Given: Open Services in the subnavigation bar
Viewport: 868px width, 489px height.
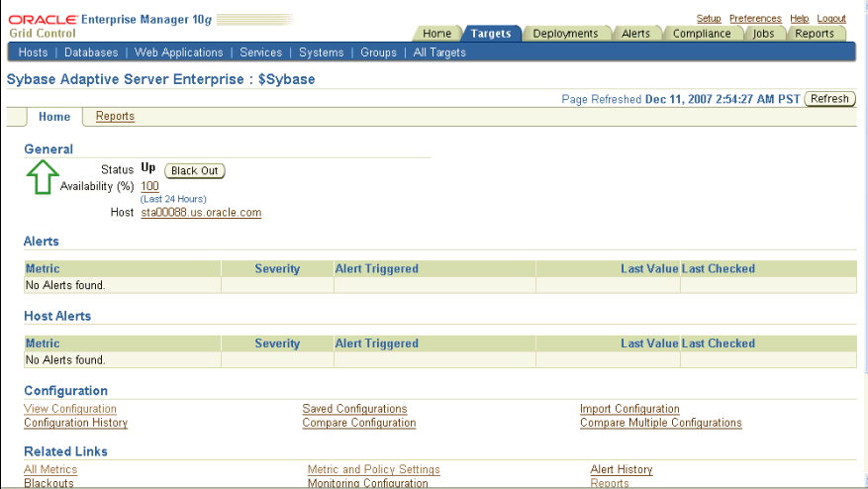Looking at the screenshot, I should (260, 52).
